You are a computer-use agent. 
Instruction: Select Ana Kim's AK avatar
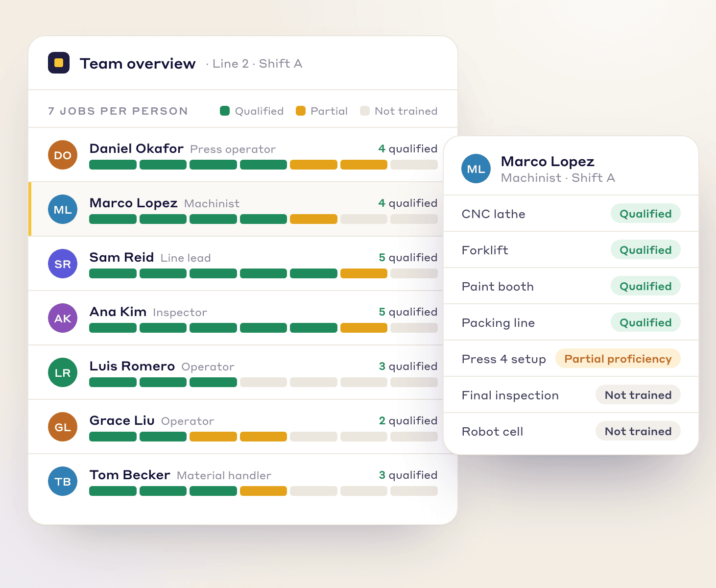(x=63, y=318)
